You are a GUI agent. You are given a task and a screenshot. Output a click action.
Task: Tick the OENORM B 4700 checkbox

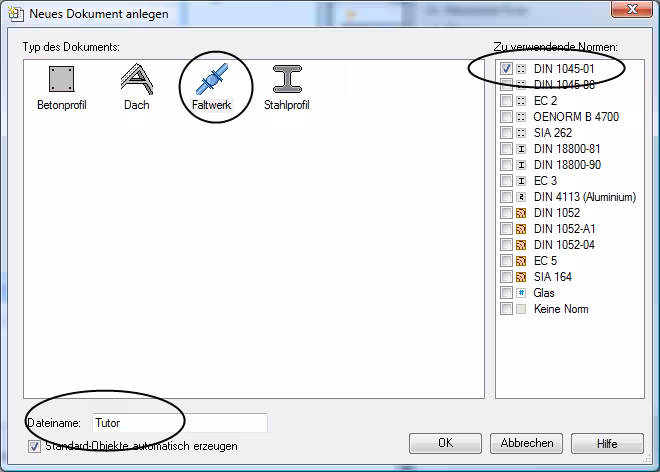tap(507, 117)
